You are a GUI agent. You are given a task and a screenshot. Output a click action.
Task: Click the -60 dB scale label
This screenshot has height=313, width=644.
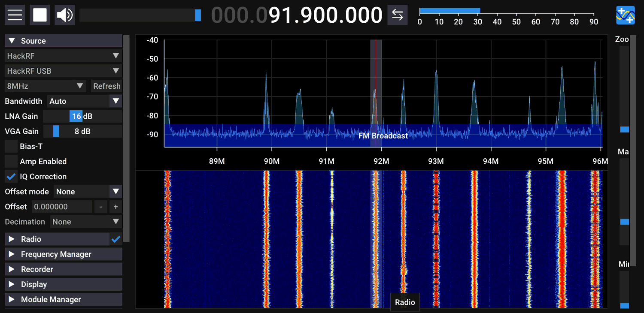pyautogui.click(x=152, y=78)
